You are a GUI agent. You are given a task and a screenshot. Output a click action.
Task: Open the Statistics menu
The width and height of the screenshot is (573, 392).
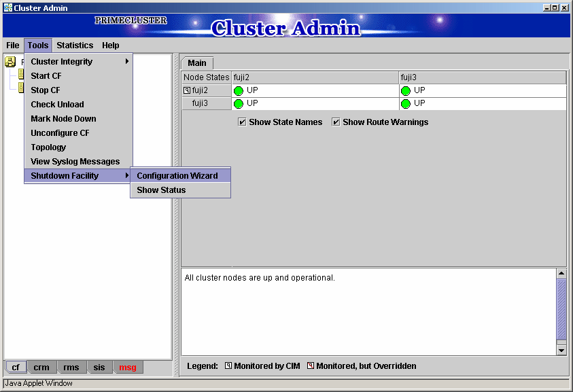[75, 46]
